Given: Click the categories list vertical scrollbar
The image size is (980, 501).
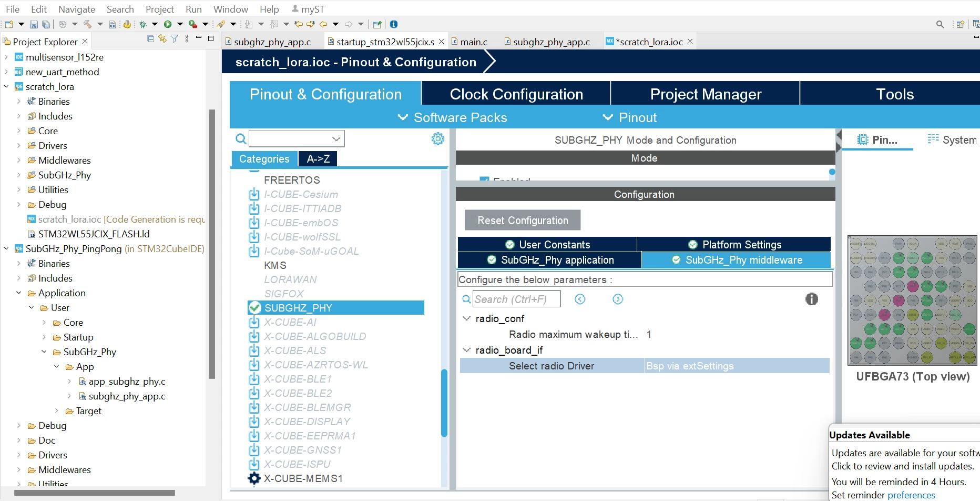Looking at the screenshot, I should pyautogui.click(x=444, y=403).
